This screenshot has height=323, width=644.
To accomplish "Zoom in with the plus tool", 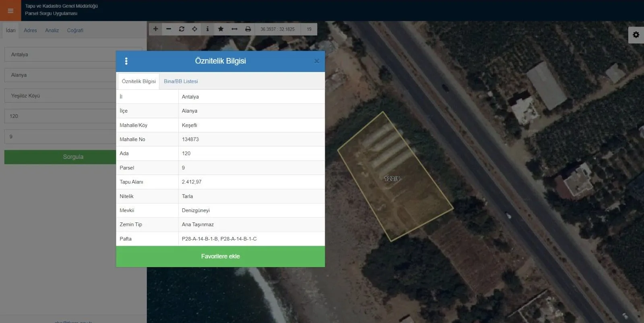I will click(156, 29).
